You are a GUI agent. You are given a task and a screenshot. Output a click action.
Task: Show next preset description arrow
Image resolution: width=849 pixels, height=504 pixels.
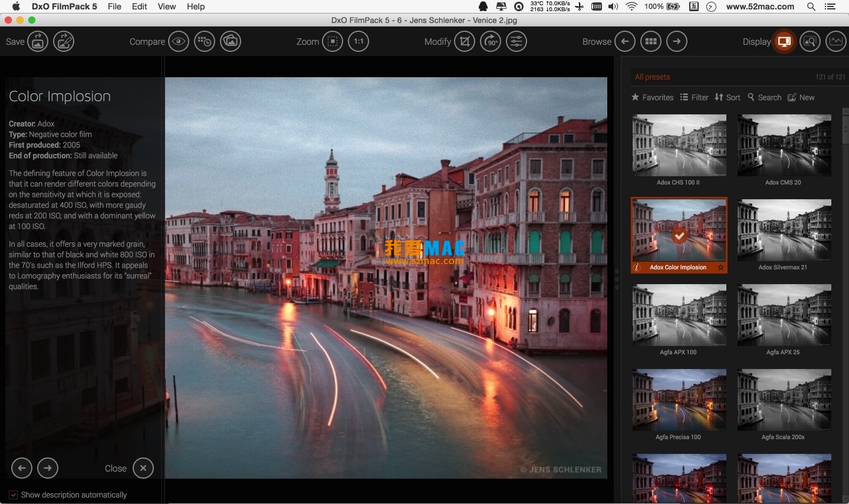(x=48, y=468)
